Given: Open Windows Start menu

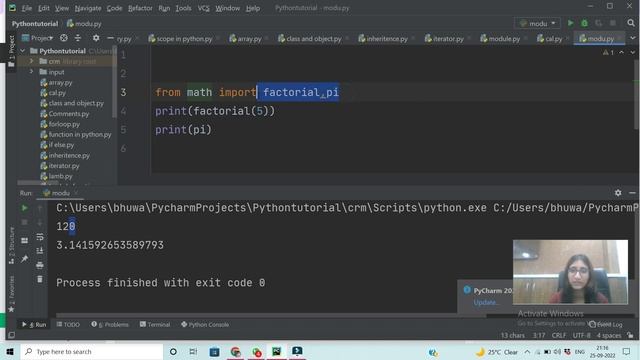Looking at the screenshot, I should point(10,351).
